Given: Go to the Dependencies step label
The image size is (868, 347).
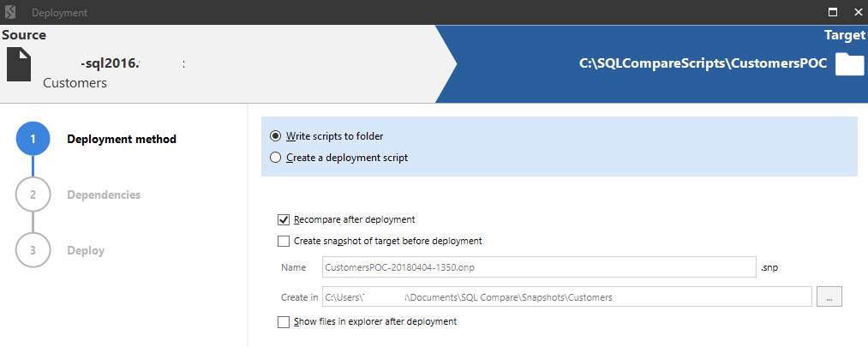Looking at the screenshot, I should (x=104, y=194).
